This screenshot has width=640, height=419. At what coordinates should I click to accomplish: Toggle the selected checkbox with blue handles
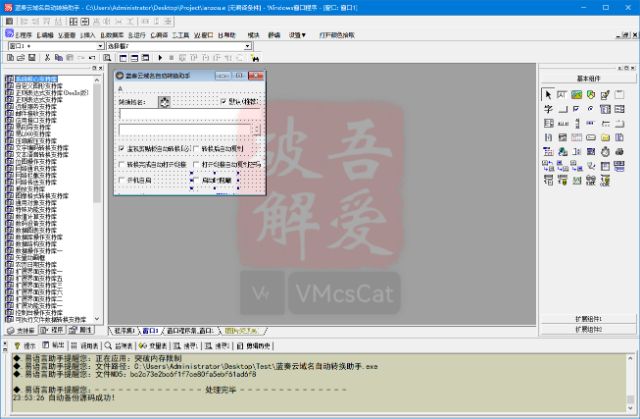pos(215,180)
